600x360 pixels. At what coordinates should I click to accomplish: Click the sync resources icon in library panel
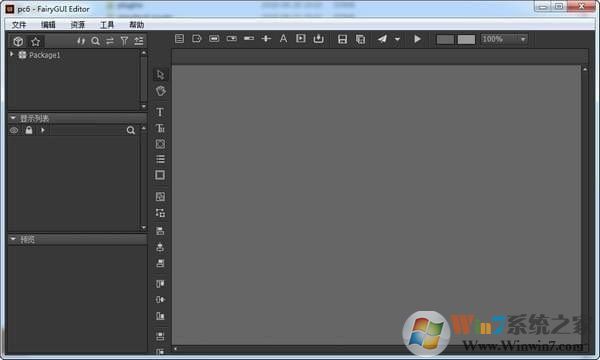81,41
